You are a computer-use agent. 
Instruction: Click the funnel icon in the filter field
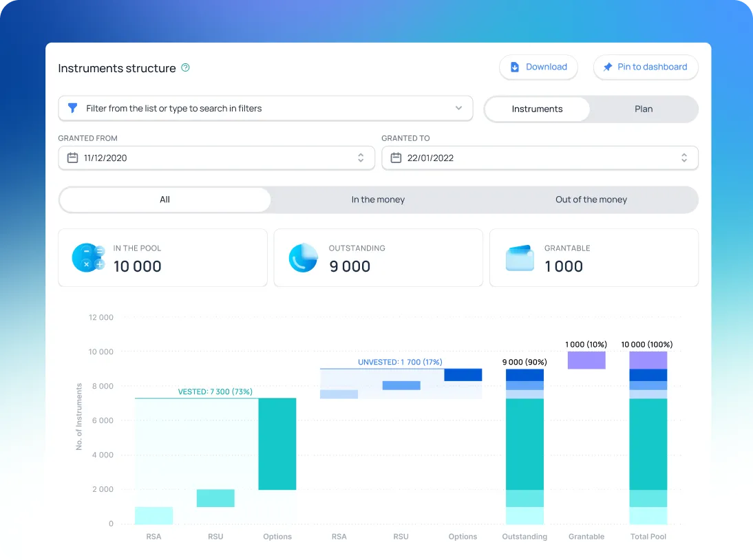point(73,108)
